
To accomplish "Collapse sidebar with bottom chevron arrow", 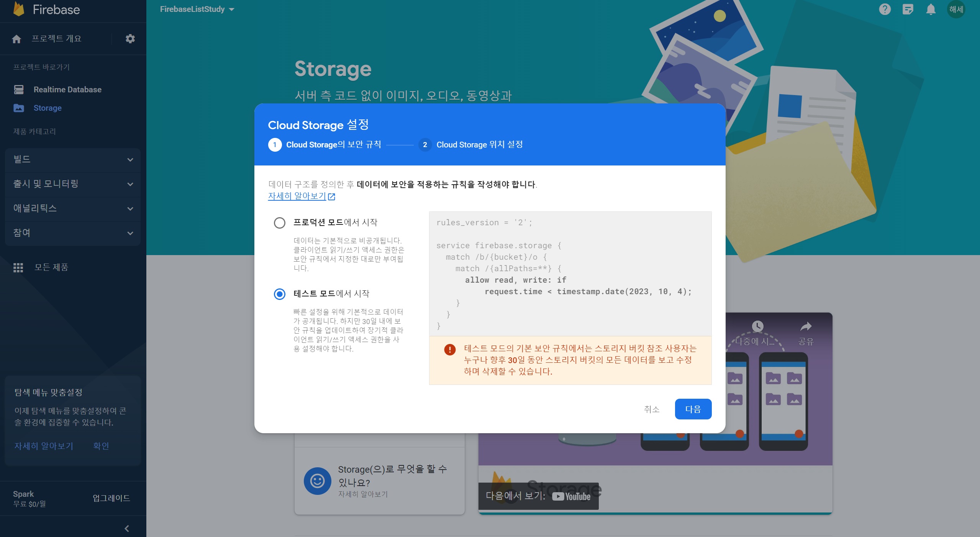I will tap(127, 529).
